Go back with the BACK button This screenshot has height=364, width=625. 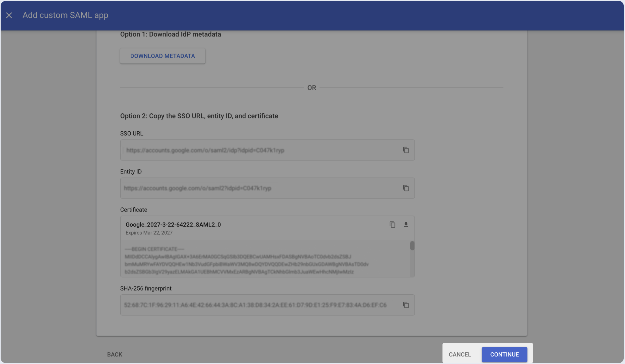[x=115, y=355]
